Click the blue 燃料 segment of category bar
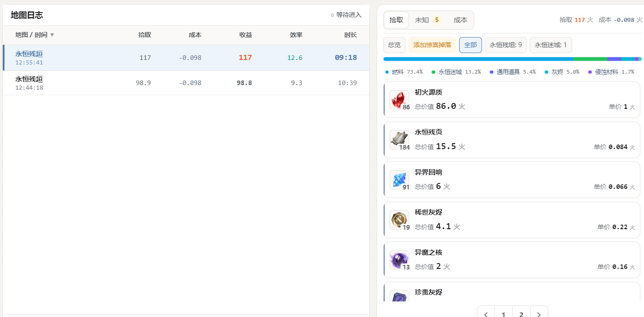 (x=478, y=59)
